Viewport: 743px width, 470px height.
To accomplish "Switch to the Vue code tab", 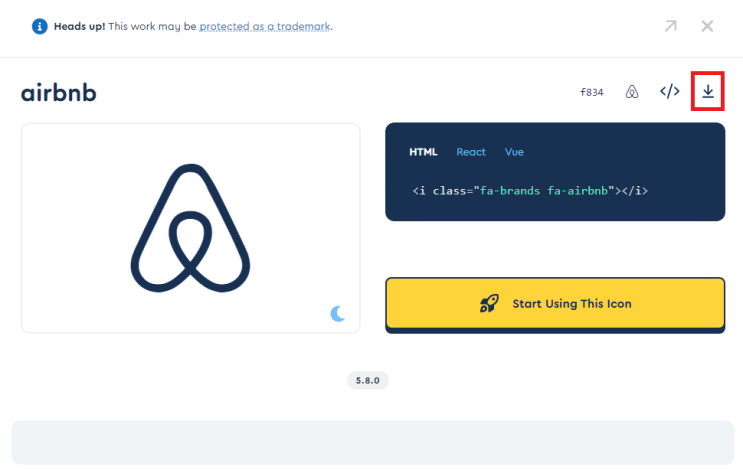I will coord(514,152).
